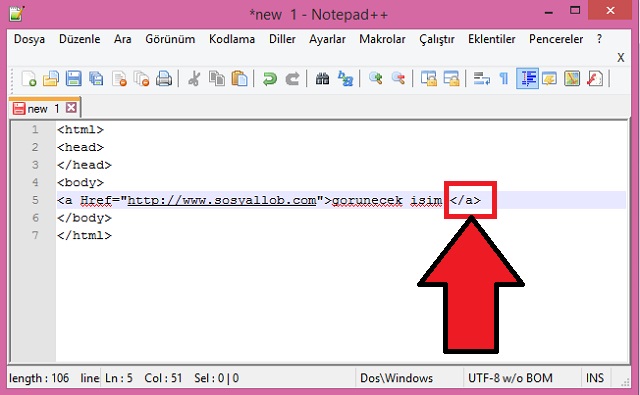This screenshot has height=395, width=640.
Task: Click the Open file folder icon
Action: click(x=51, y=78)
